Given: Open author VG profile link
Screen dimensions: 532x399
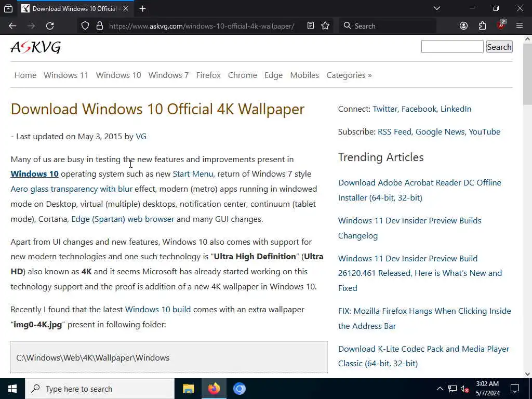Looking at the screenshot, I should [x=141, y=137].
